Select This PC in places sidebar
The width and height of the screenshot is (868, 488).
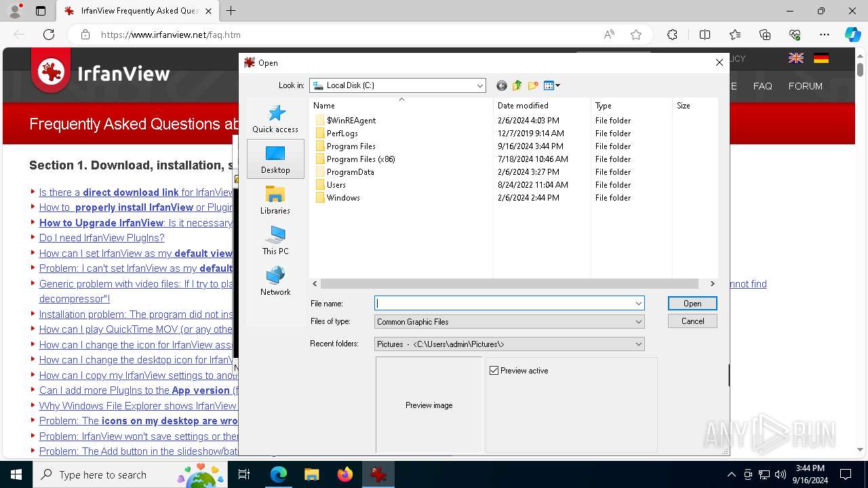coord(275,241)
